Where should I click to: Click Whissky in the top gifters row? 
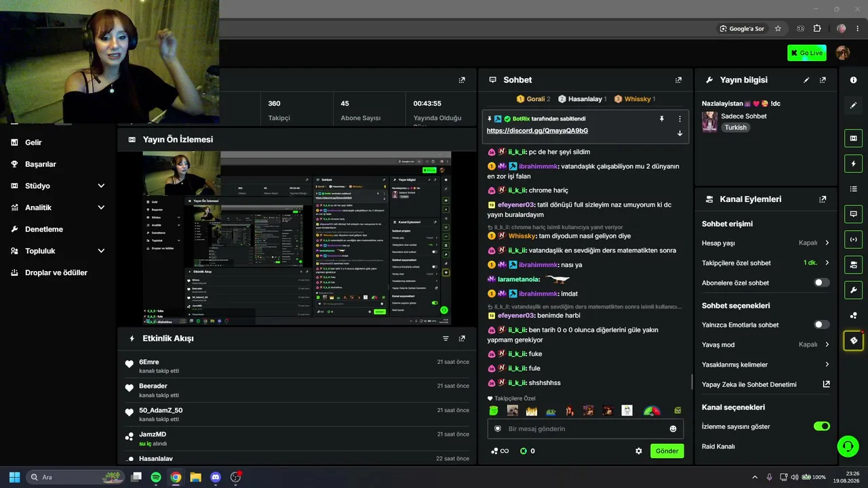click(x=637, y=99)
